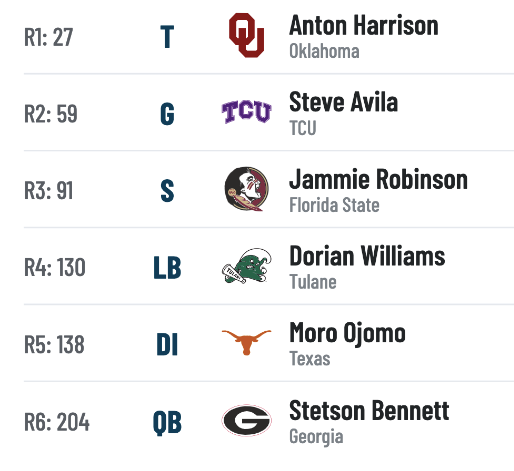Click the purple TCU logo

tap(247, 112)
